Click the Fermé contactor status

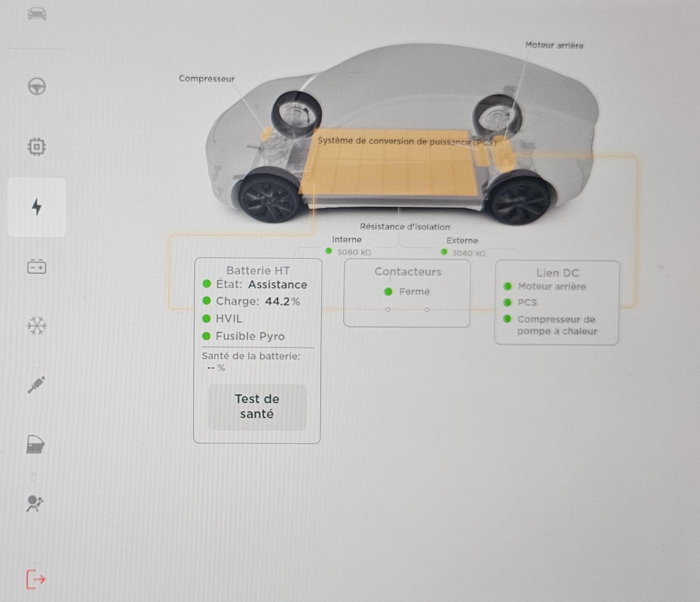[407, 292]
